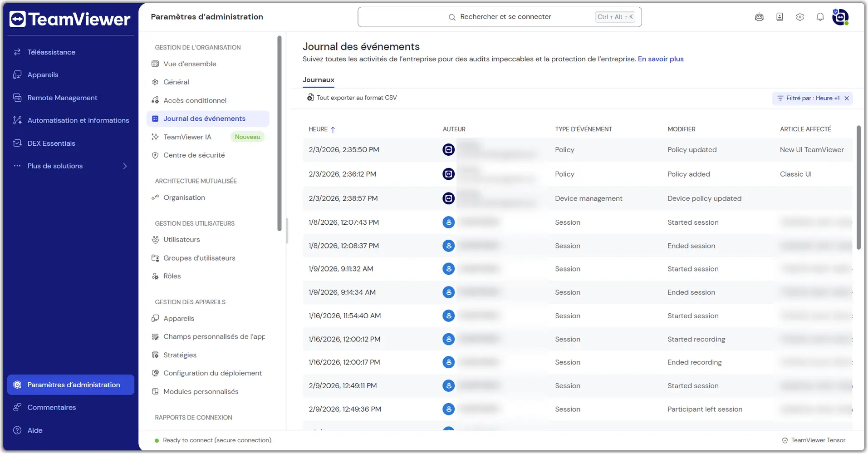Click the Stratégies icon

(x=155, y=355)
